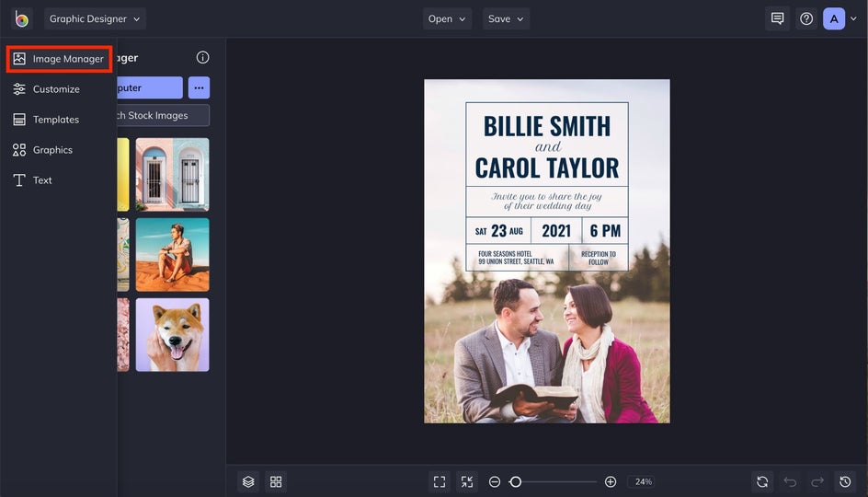Click the Search Stock Images button
The height and width of the screenshot is (497, 868).
pos(163,115)
